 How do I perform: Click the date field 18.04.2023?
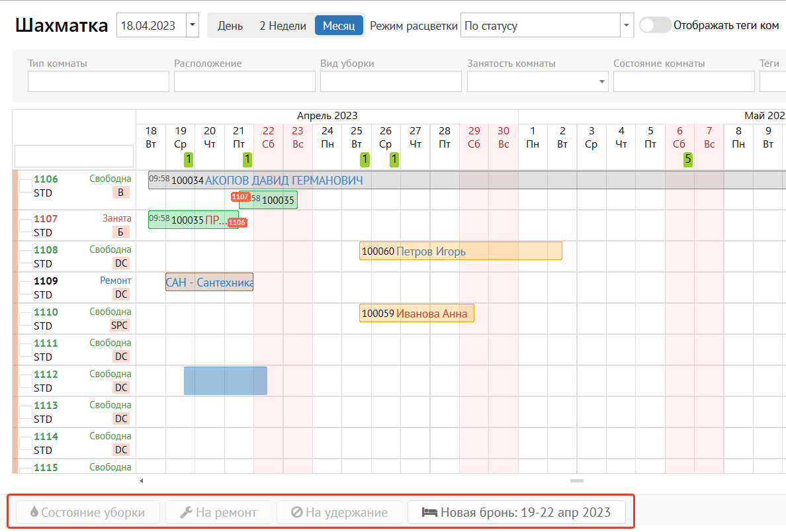152,25
